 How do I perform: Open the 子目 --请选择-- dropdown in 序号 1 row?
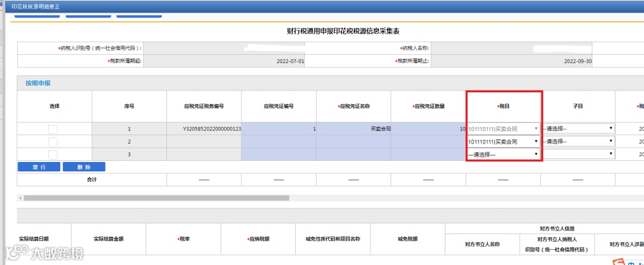(x=578, y=129)
